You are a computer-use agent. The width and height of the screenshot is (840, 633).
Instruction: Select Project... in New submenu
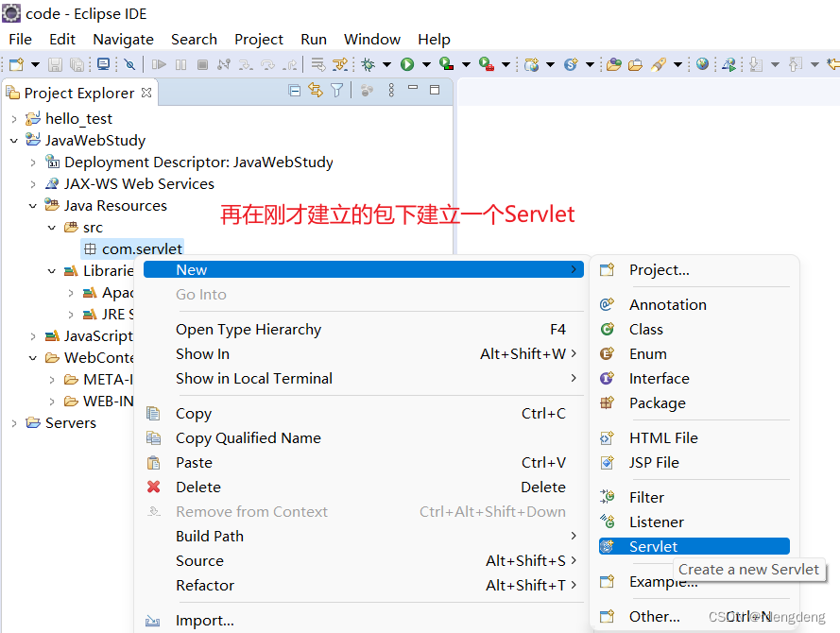(694, 270)
